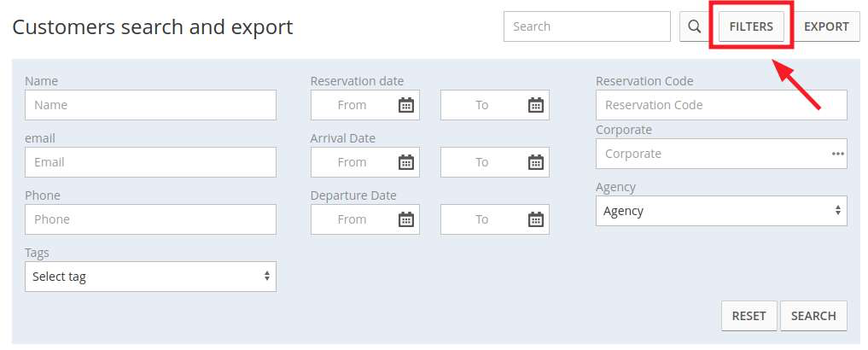Image resolution: width=868 pixels, height=350 pixels.
Task: Toggle the FILTERS panel button
Action: point(751,26)
